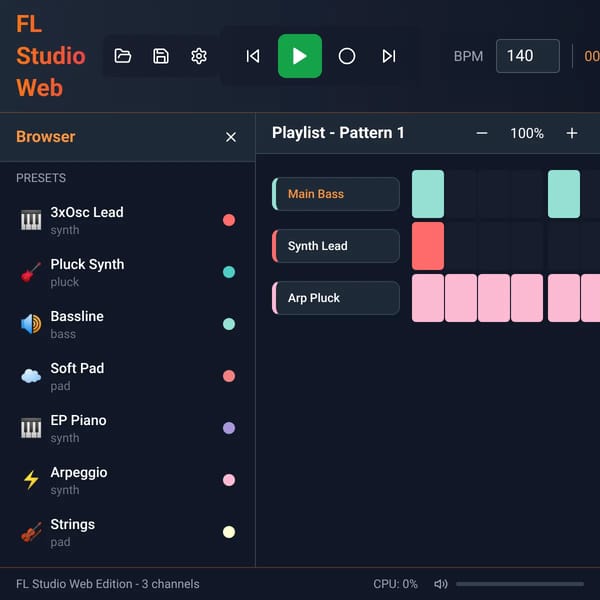Screen dimensions: 600x600
Task: Close the Browser panel
Action: [x=231, y=137]
